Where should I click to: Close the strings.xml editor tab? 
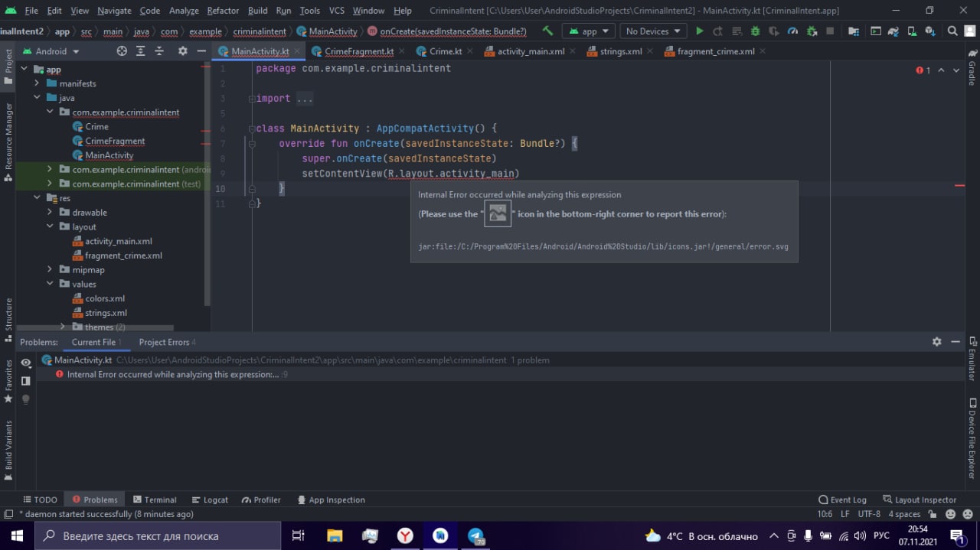click(649, 51)
